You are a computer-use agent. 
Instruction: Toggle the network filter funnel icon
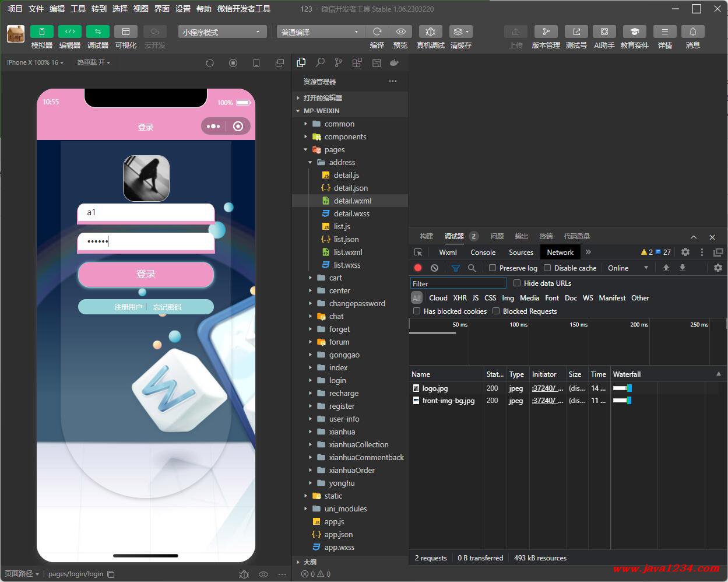click(456, 268)
